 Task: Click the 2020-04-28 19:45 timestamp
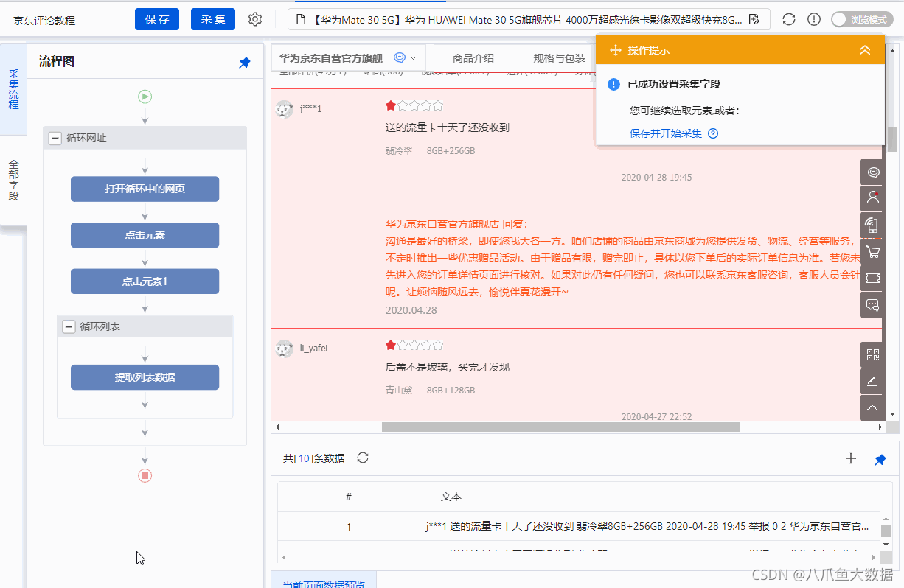[656, 178]
